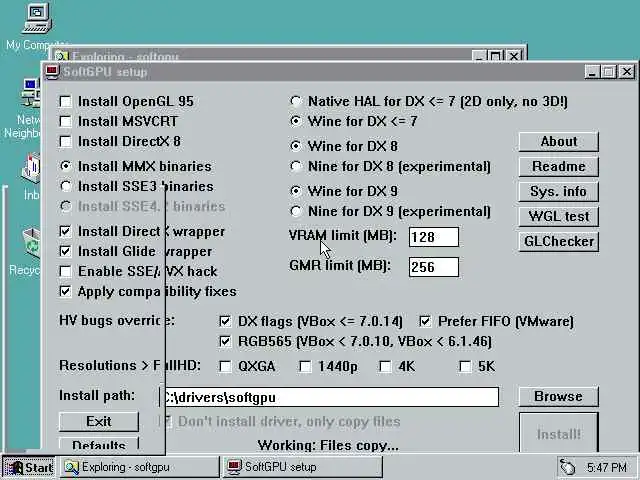This screenshot has height=480, width=640.
Task: Select Wine for DX 8
Action: point(296,146)
